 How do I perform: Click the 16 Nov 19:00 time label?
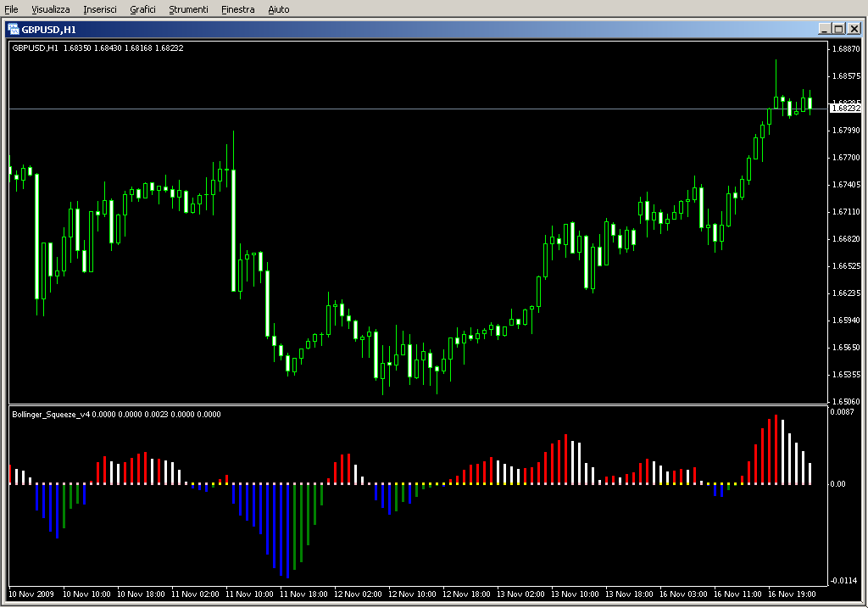(x=792, y=594)
